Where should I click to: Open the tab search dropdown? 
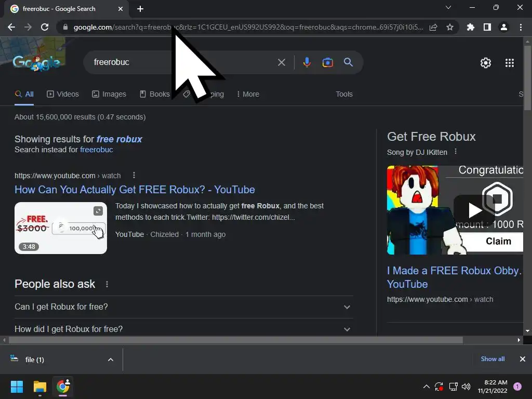pyautogui.click(x=448, y=7)
